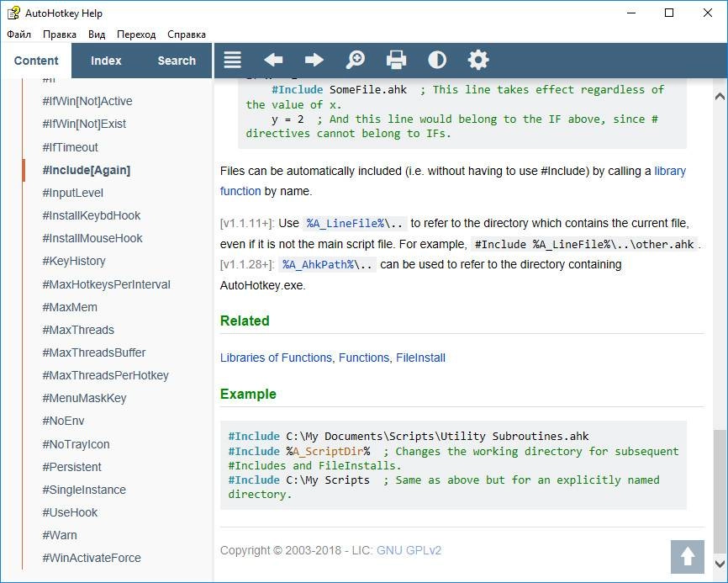Select #Persistent in the contents list
The image size is (728, 583).
click(x=71, y=467)
